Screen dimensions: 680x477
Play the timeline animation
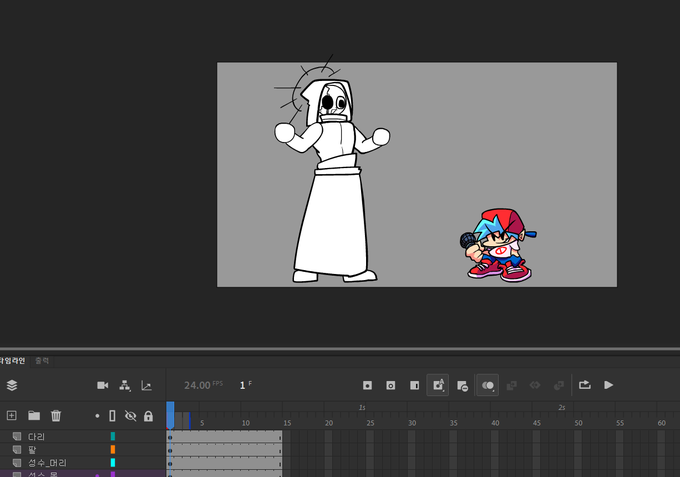coord(608,385)
